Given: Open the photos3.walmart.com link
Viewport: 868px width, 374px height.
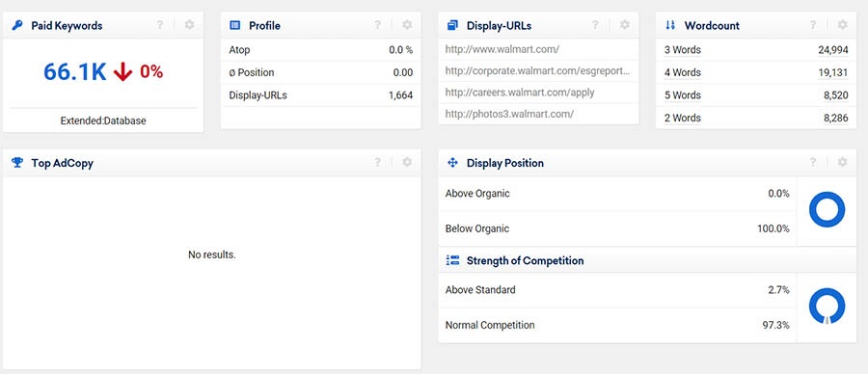Looking at the screenshot, I should (509, 114).
